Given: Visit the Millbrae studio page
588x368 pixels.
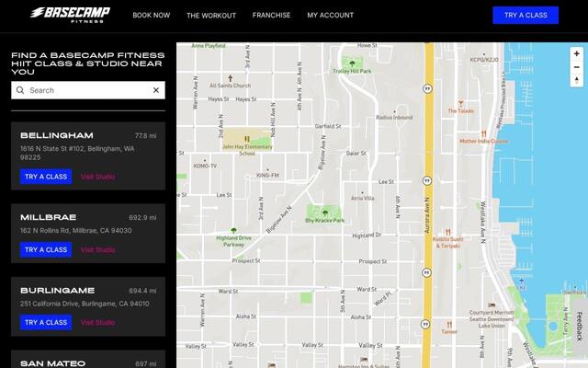Looking at the screenshot, I should click(98, 249).
